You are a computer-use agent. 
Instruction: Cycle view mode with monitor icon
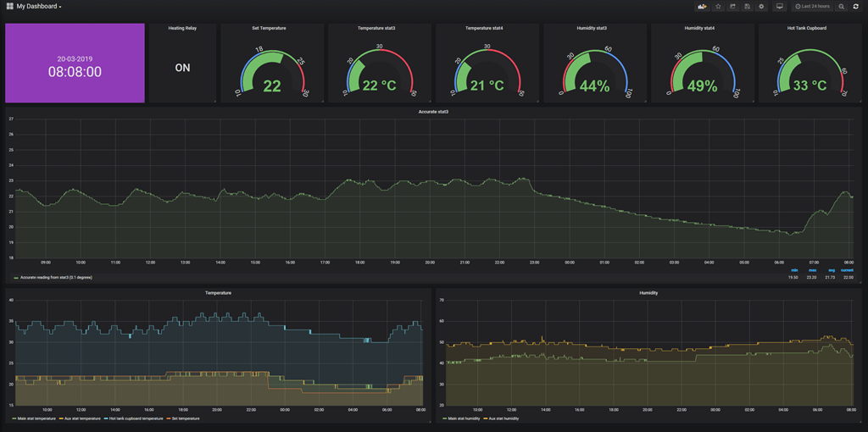coord(779,7)
